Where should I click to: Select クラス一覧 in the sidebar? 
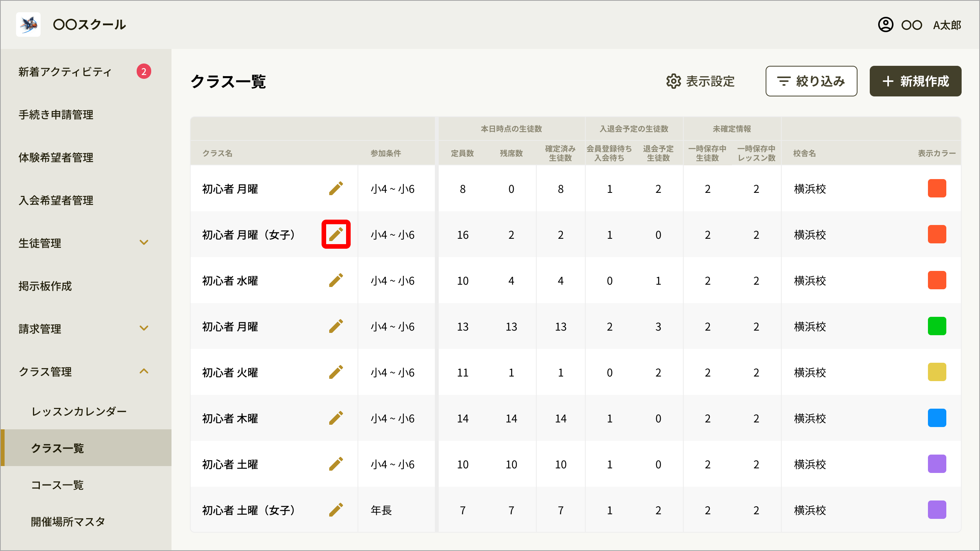coord(86,448)
